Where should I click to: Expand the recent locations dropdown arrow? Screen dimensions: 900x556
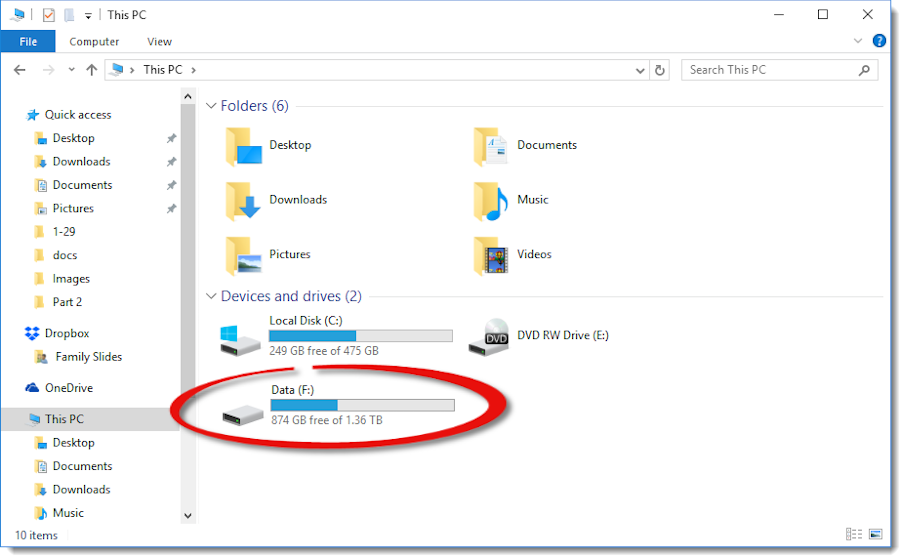[x=71, y=69]
